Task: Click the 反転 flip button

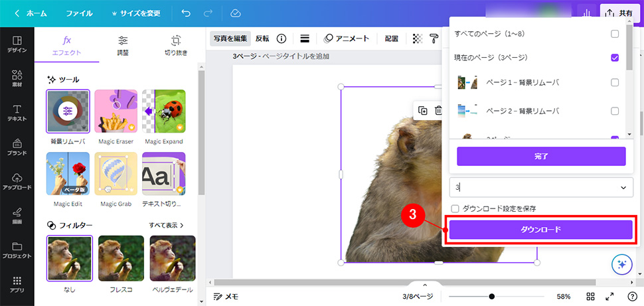Action: 262,38
